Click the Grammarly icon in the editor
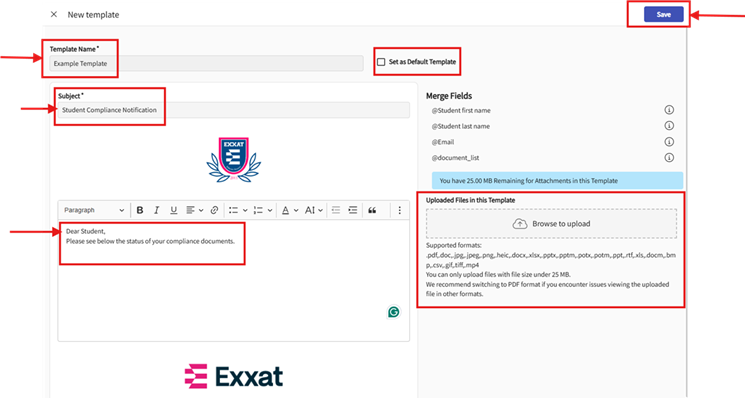 tap(393, 312)
